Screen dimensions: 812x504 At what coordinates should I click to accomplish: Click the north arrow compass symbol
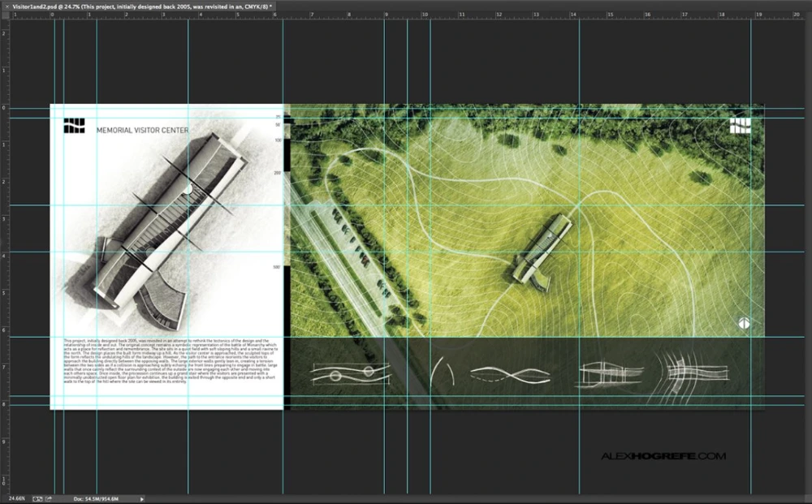[744, 323]
